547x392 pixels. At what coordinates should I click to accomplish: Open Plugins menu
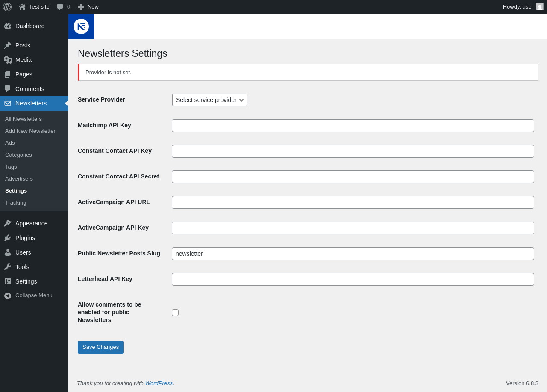click(34, 238)
